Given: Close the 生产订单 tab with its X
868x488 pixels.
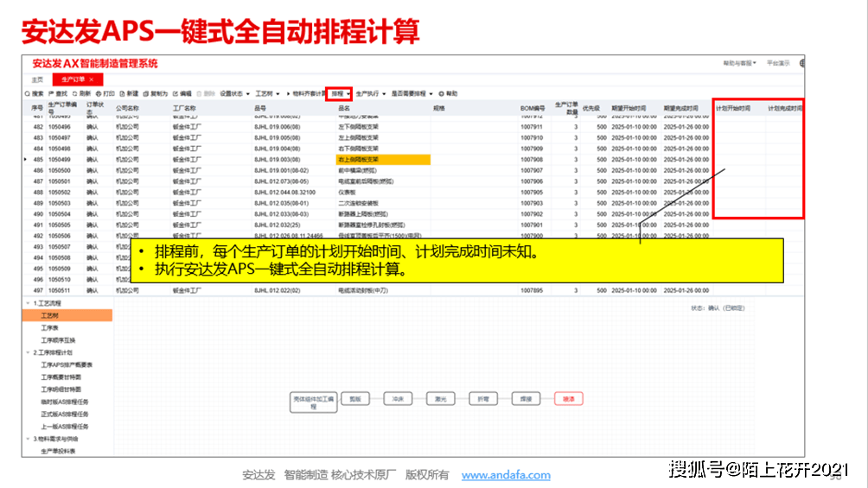Looking at the screenshot, I should (92, 79).
